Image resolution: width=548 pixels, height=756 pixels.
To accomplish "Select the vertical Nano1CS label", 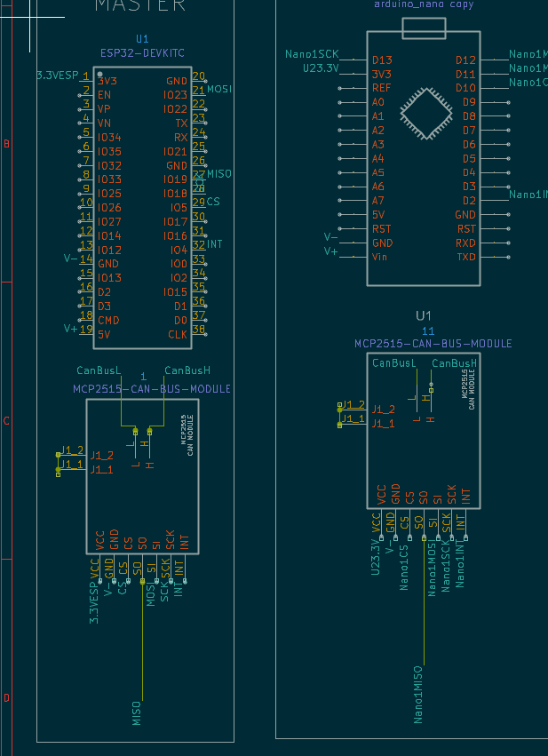I will coord(404,567).
